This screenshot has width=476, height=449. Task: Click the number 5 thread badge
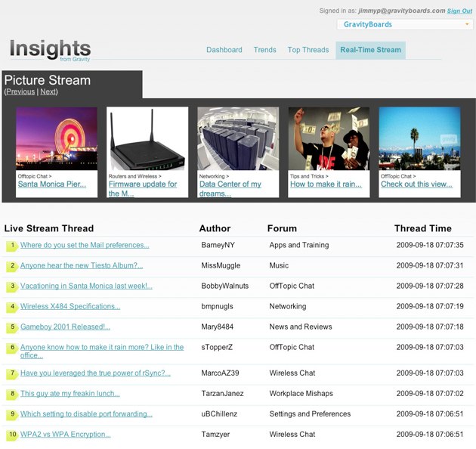click(12, 327)
